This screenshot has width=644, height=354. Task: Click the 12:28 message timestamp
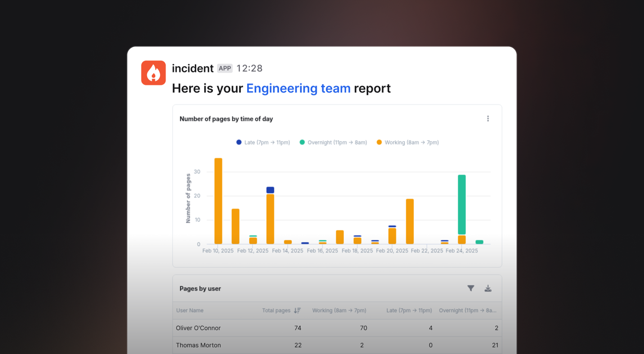(x=250, y=68)
